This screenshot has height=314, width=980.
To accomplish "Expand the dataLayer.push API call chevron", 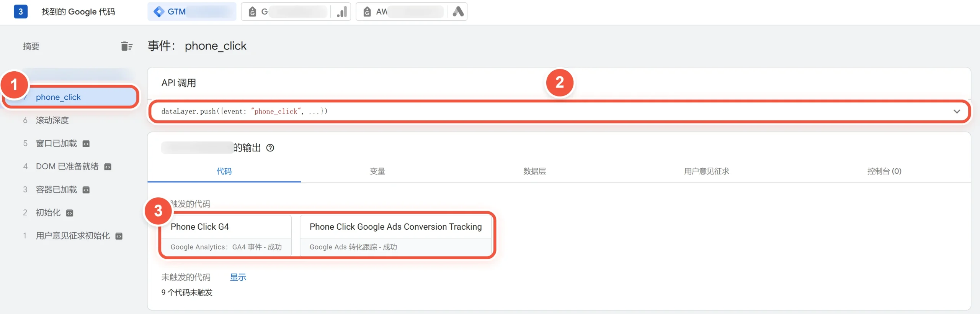I will pos(957,111).
